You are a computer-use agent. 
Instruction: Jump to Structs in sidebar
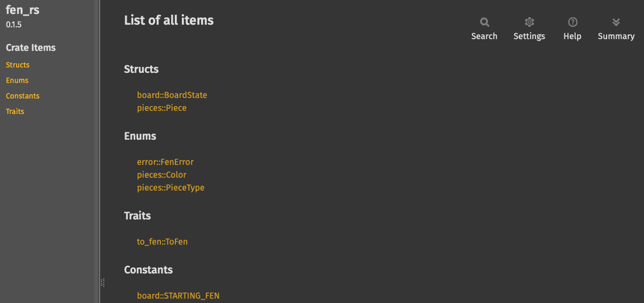18,65
